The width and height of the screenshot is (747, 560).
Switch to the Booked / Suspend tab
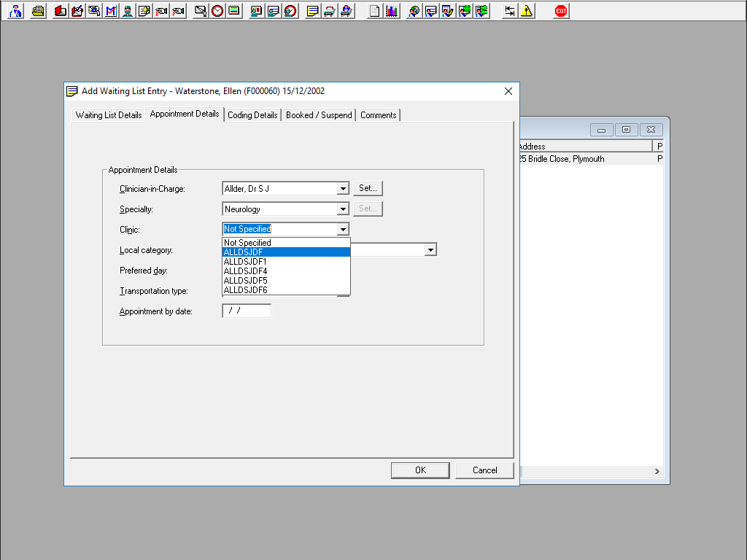click(x=319, y=115)
